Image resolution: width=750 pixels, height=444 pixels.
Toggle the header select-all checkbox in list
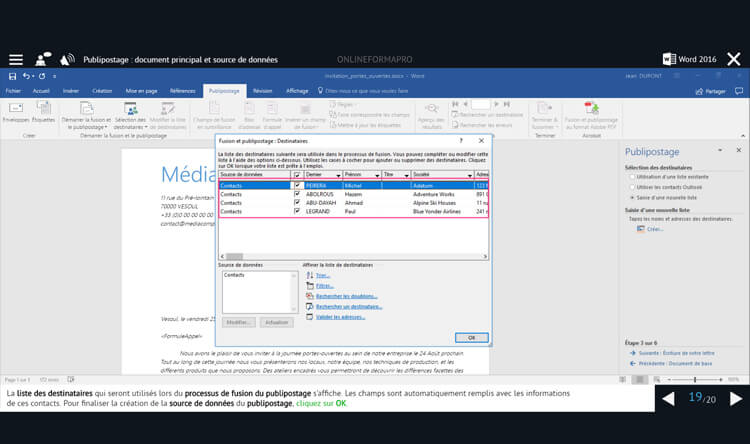(297, 175)
